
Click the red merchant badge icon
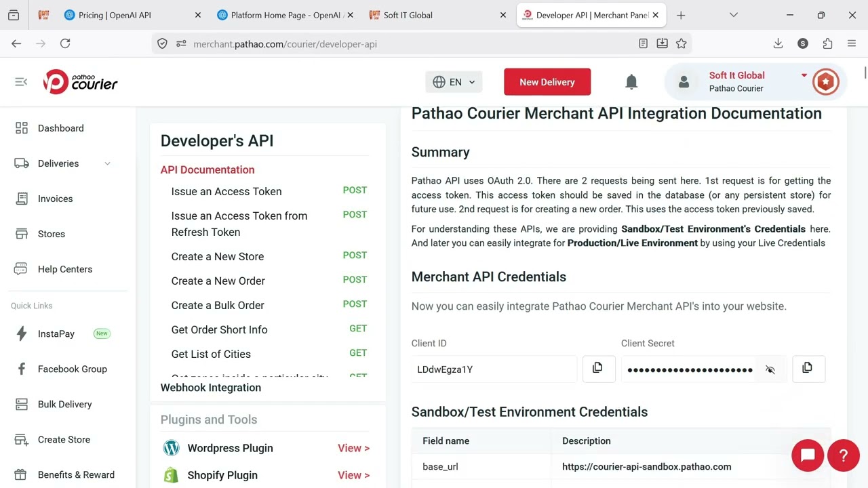coord(825,82)
